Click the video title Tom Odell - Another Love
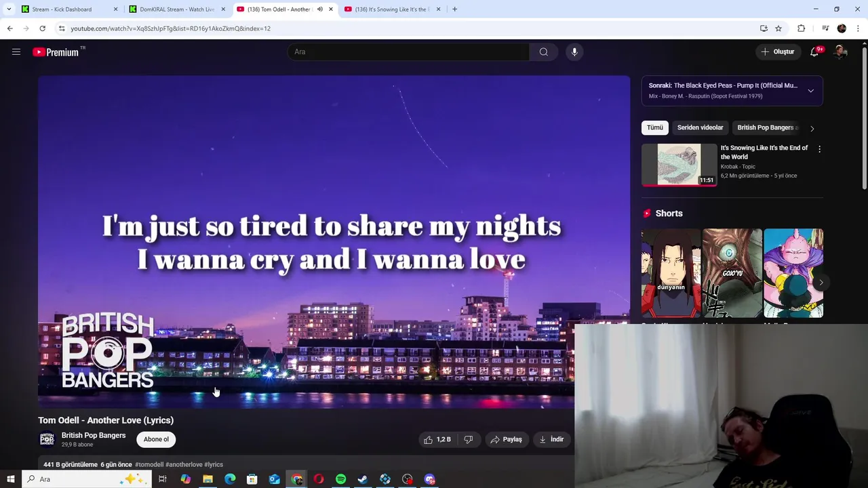Screen dimensions: 868x488 pos(106,420)
